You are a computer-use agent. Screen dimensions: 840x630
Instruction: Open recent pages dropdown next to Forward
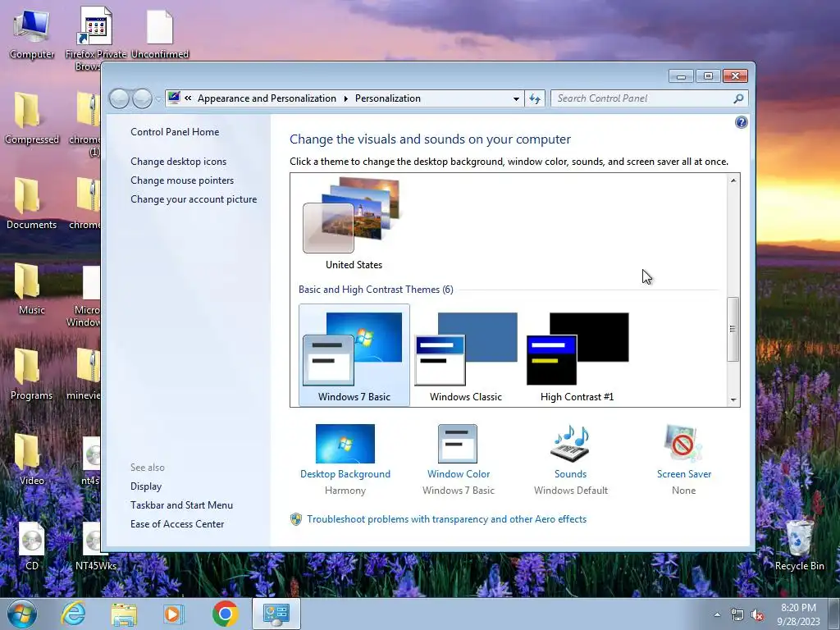point(158,99)
